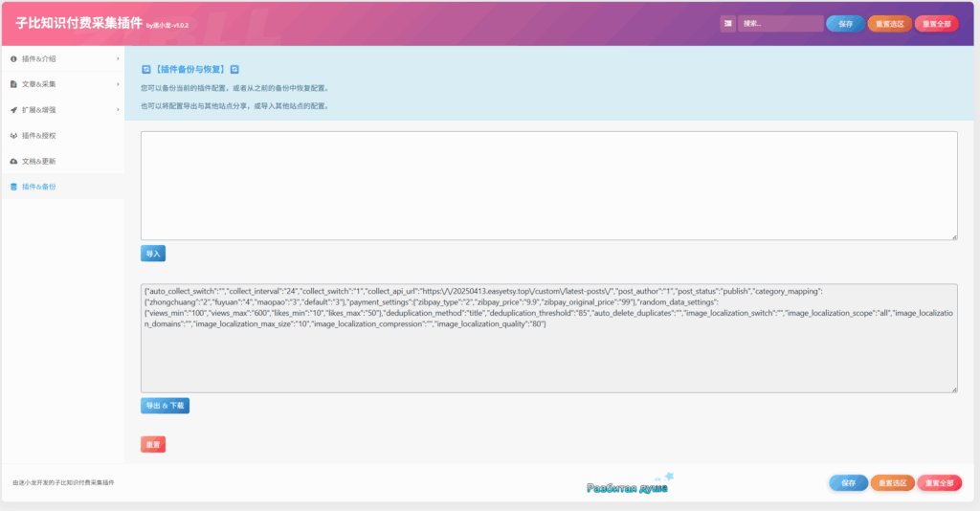This screenshot has width=980, height=511.
Task: Click the cloud icon beside 文档&更新
Action: coord(13,161)
